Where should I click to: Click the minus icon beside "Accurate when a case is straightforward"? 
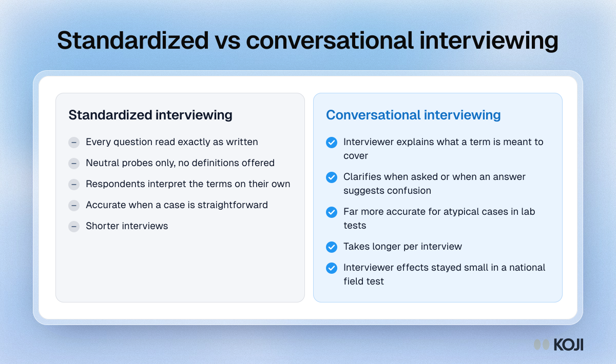tap(74, 205)
